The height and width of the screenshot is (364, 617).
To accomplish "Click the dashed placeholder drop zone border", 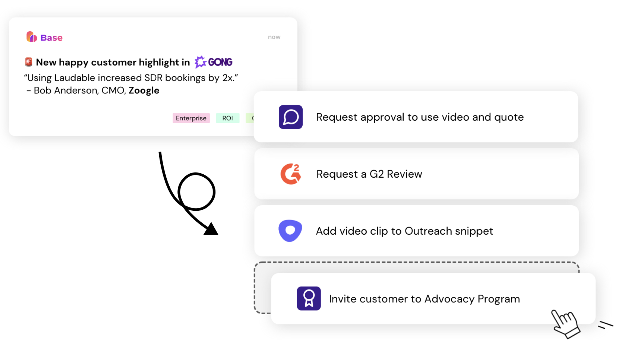I will pos(255,287).
